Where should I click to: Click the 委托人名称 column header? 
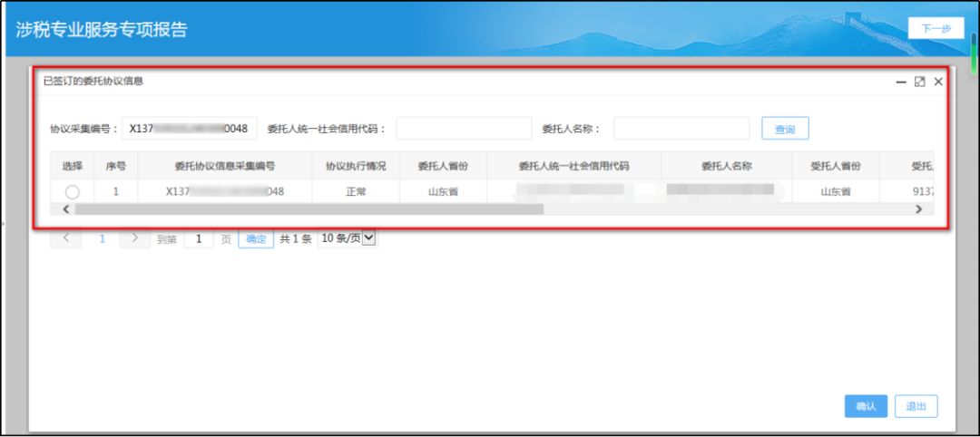726,166
